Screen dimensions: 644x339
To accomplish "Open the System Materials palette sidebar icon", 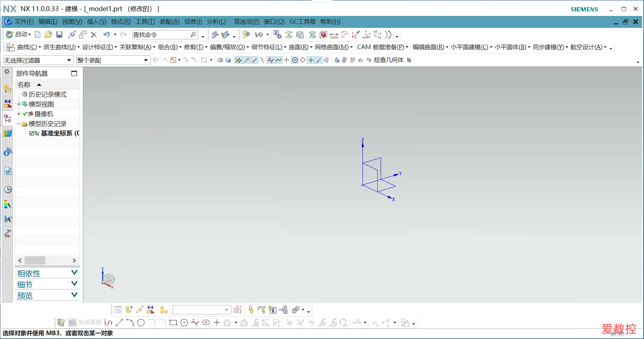I will point(7,204).
